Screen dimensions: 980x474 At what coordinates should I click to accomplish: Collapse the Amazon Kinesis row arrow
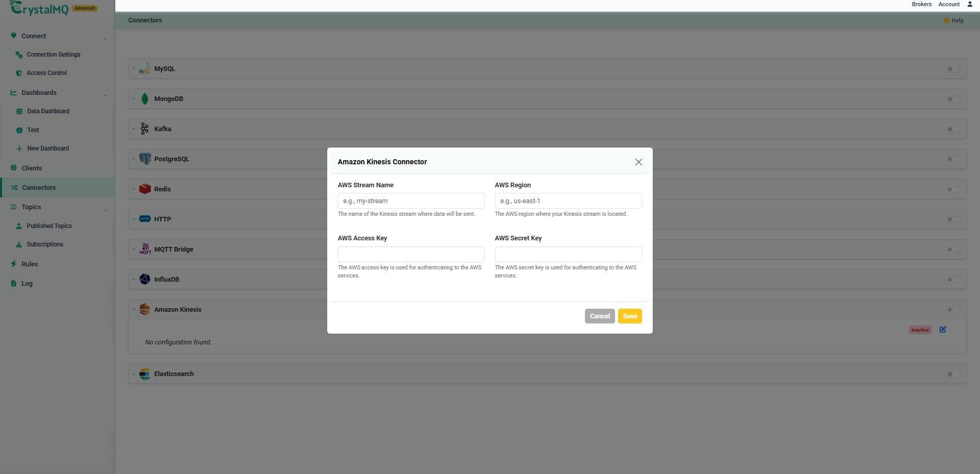[134, 309]
